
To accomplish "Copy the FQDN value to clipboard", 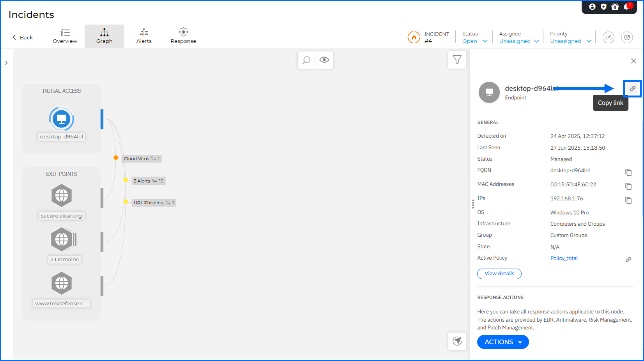I will point(628,172).
